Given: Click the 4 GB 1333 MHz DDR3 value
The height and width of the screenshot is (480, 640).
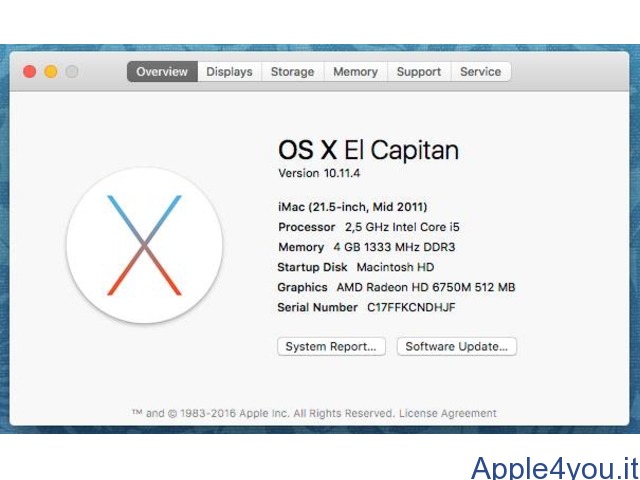Looking at the screenshot, I should pyautogui.click(x=394, y=247).
